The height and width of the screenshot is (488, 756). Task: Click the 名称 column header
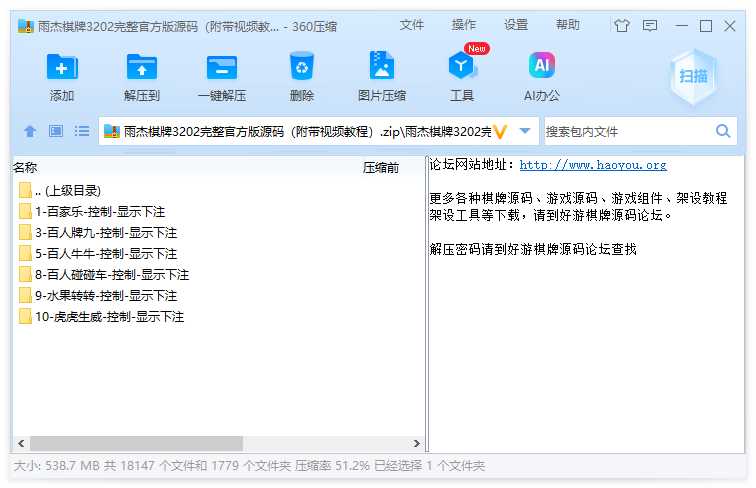25,167
